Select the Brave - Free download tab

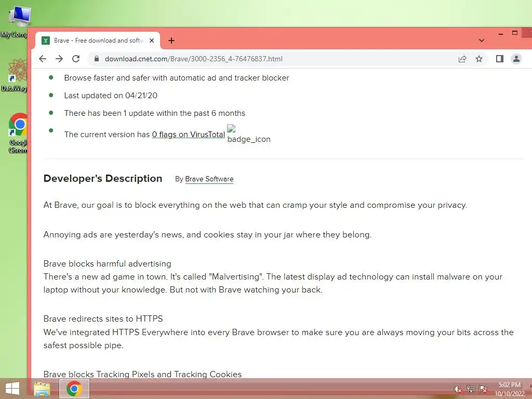(x=98, y=41)
